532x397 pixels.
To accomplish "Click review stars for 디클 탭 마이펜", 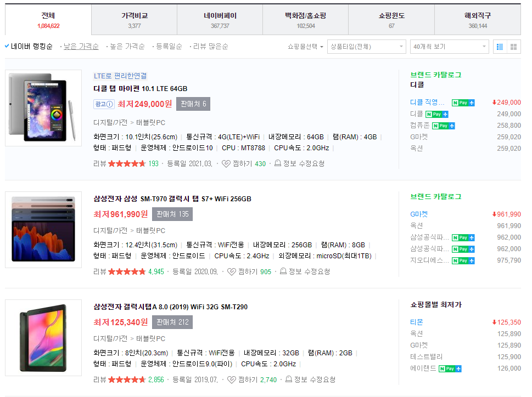I will pos(127,164).
